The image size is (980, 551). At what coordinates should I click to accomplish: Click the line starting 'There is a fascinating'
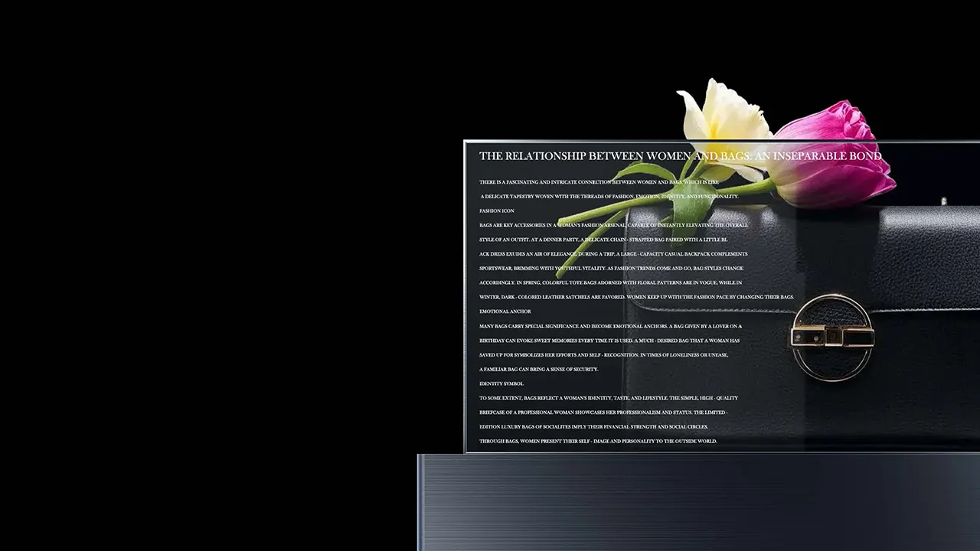click(599, 182)
